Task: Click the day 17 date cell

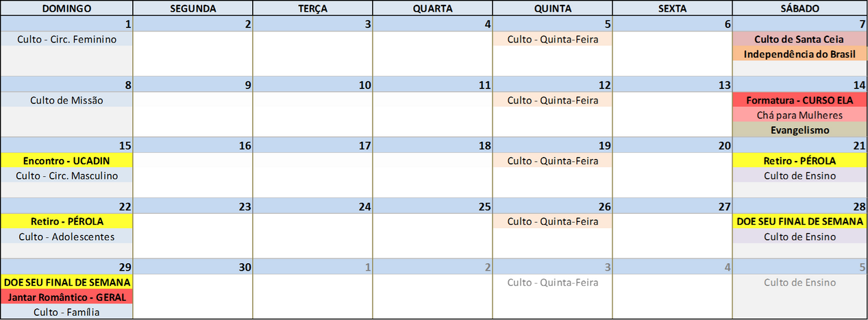Action: (x=312, y=145)
